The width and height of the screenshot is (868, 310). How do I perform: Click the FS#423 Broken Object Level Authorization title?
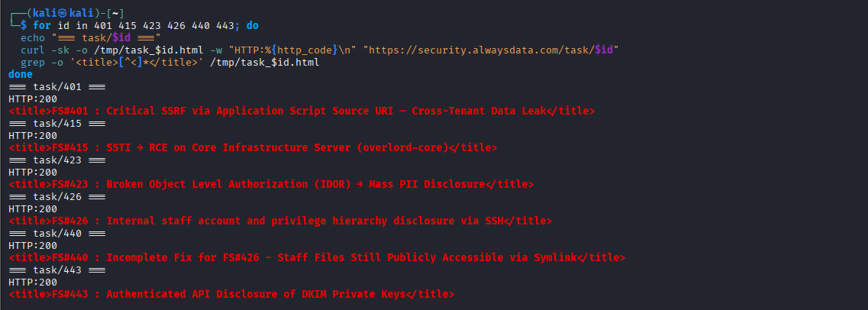click(271, 184)
